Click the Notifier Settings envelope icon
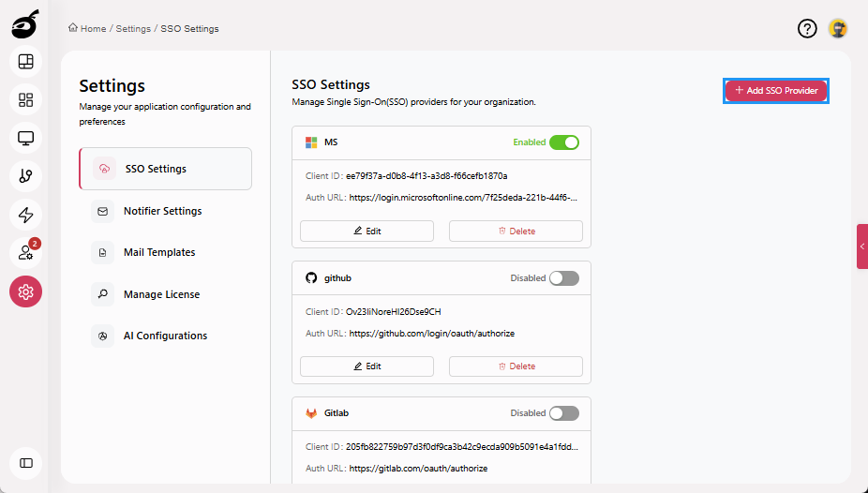 (x=102, y=212)
